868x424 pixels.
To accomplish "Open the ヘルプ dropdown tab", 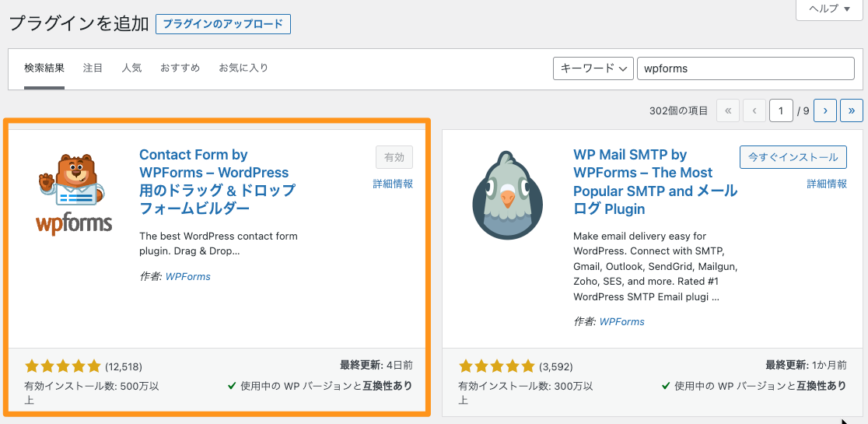I will tap(829, 9).
